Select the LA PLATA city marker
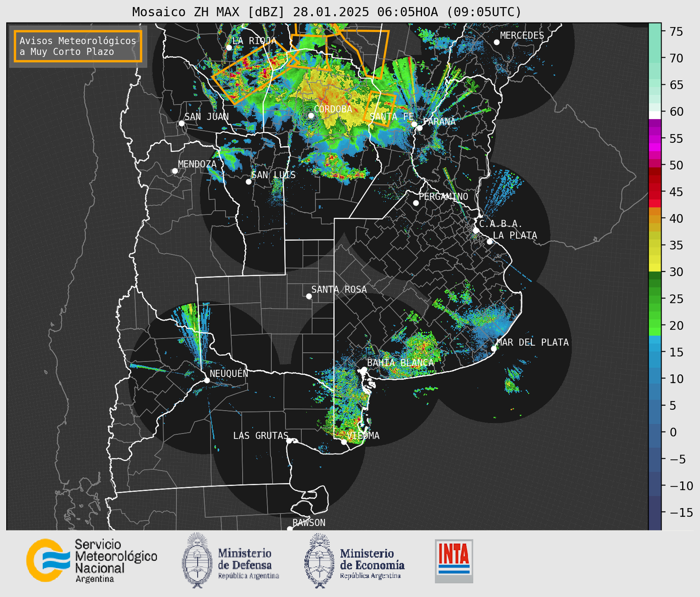Viewport: 700px width, 597px height. coord(490,242)
